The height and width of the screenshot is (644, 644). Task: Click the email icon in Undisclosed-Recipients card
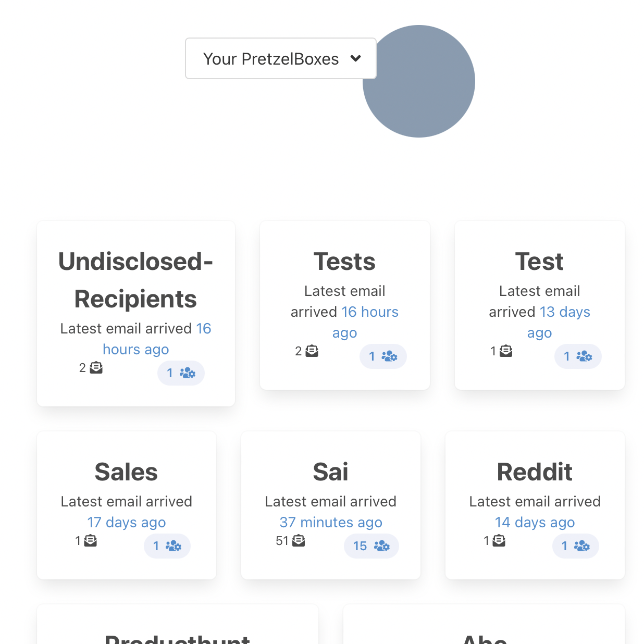(96, 368)
